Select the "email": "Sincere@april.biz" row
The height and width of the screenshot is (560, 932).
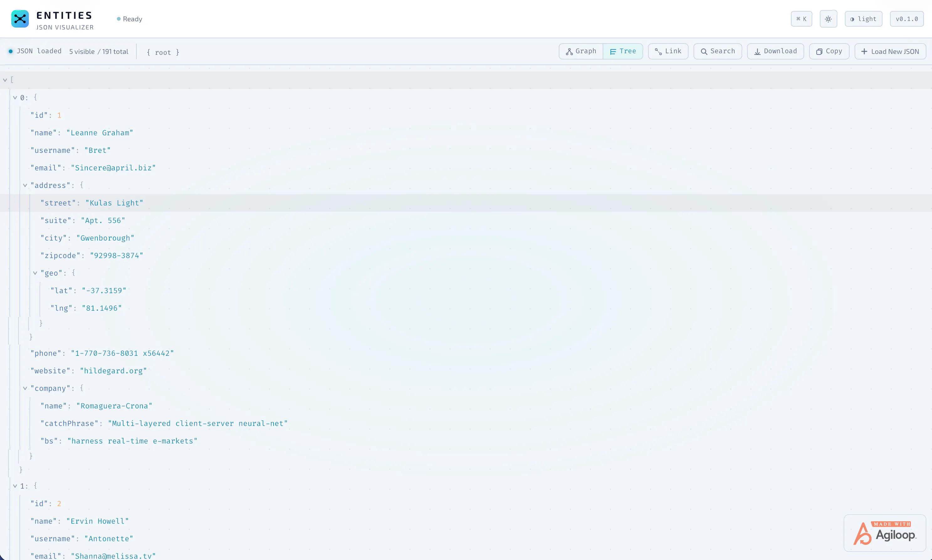[x=466, y=168]
